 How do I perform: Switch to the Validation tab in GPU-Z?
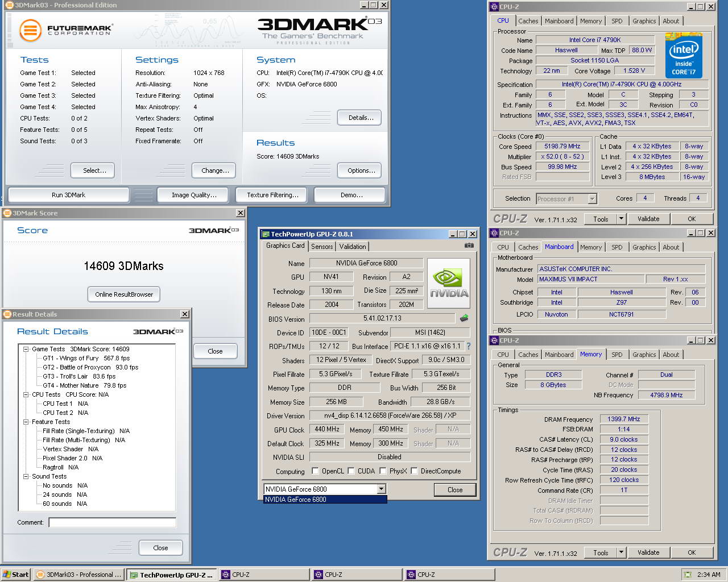[x=353, y=247]
